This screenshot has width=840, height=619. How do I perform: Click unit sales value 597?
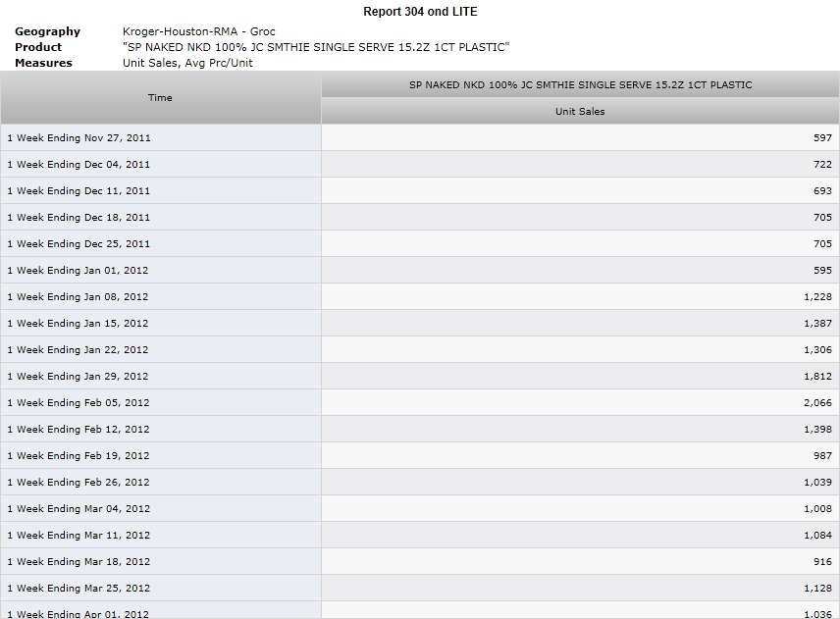822,138
